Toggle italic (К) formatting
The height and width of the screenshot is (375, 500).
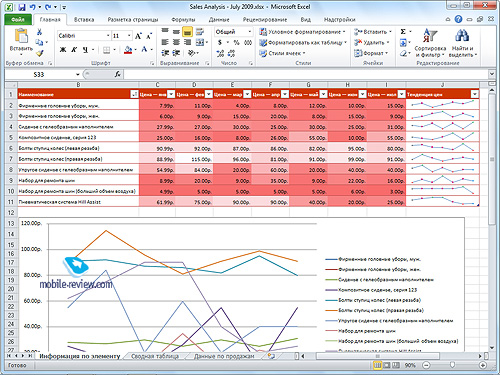point(74,50)
